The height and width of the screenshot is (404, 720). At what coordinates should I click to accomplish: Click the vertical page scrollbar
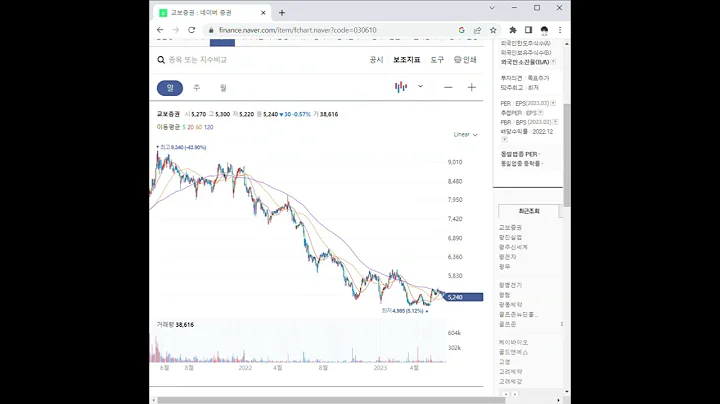point(567,155)
